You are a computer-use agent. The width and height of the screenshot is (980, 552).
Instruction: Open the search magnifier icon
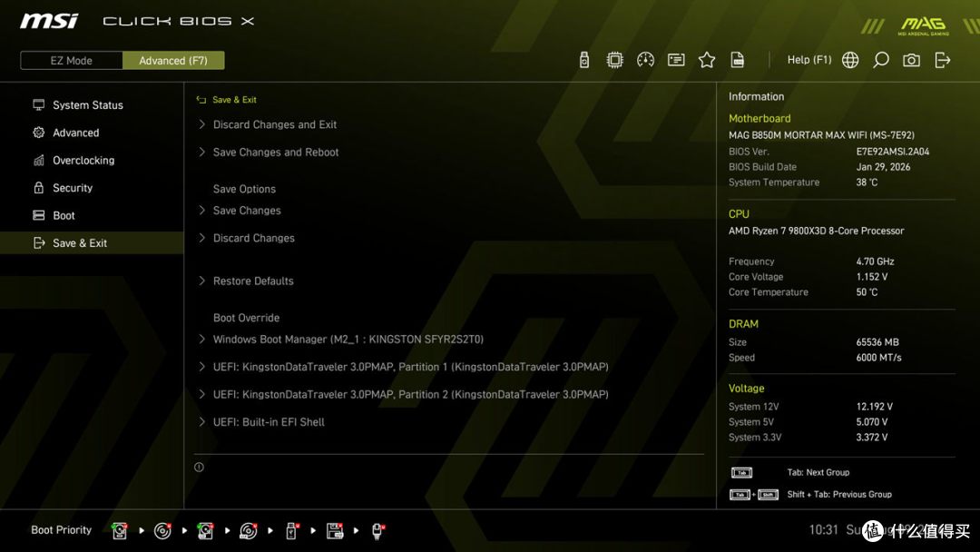point(880,60)
